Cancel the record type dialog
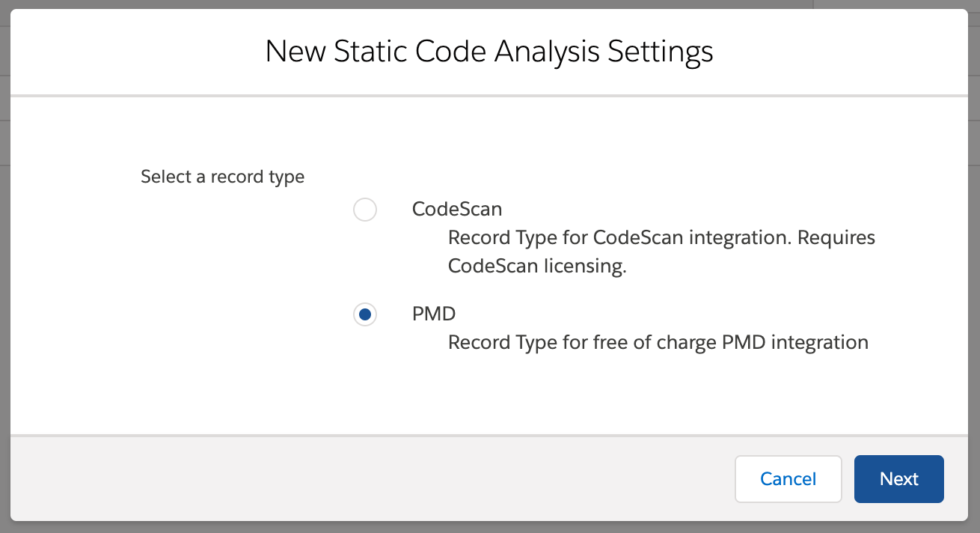980x533 pixels. [788, 479]
